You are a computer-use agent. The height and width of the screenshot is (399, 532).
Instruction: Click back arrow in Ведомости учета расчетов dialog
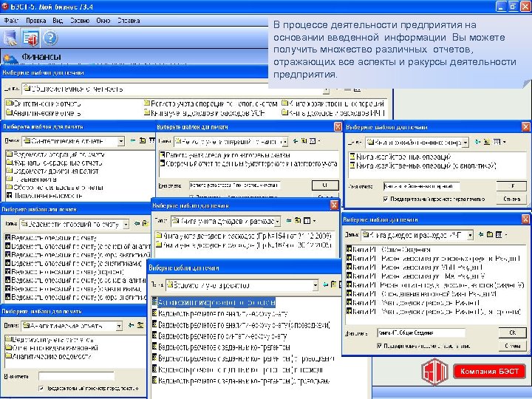coord(325,284)
